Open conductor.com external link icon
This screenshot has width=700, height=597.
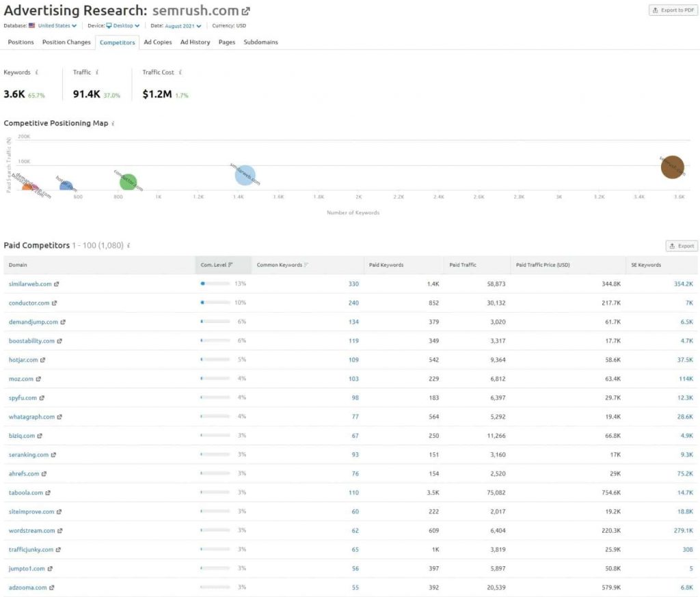click(55, 303)
